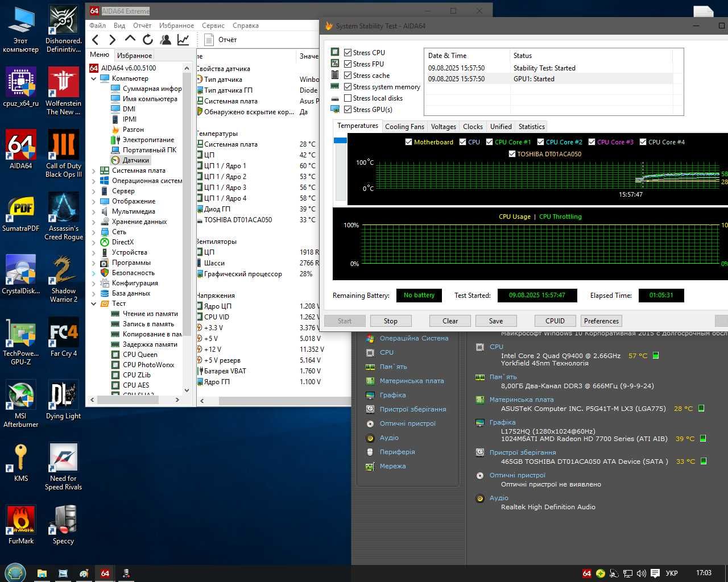Open the Справка menu
This screenshot has width=728, height=582.
coord(246,26)
